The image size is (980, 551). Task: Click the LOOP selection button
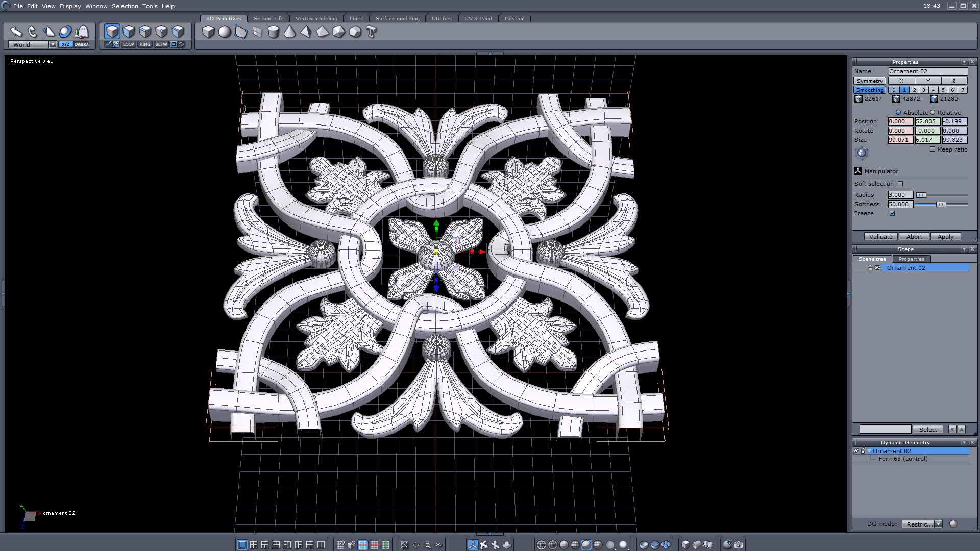coord(128,44)
